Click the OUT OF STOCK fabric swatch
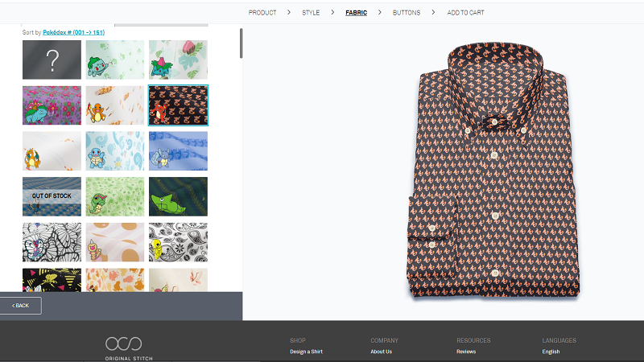Screen dimensions: 644x362 [52, 196]
